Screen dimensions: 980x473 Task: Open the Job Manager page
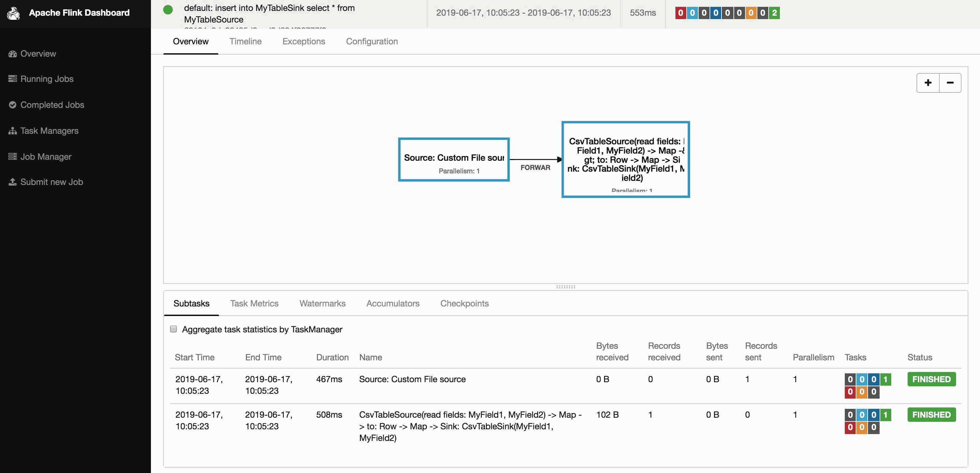pyautogui.click(x=46, y=157)
